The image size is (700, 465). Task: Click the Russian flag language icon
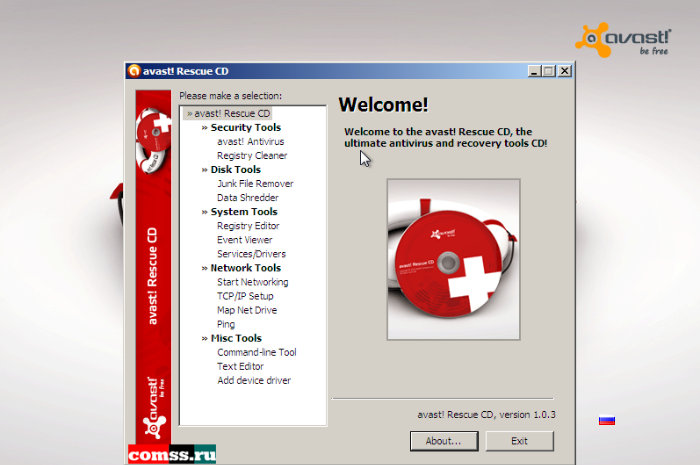(x=607, y=420)
